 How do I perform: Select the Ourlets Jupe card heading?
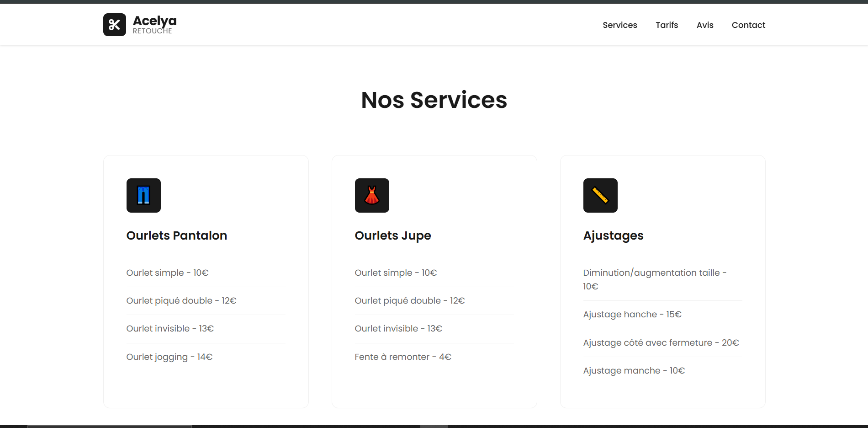pyautogui.click(x=392, y=235)
